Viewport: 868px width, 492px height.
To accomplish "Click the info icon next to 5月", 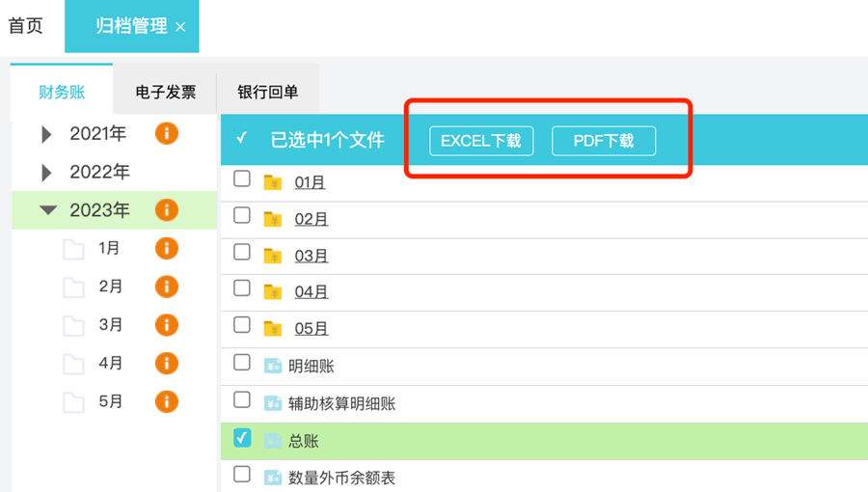I will pos(167,401).
